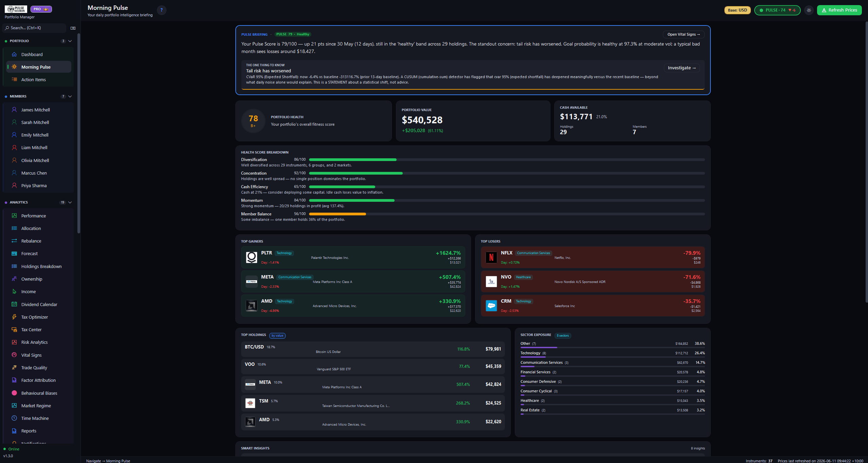Screen dimensions: 868x463
Task: Open the Dashboard home icon
Action: click(x=14, y=54)
